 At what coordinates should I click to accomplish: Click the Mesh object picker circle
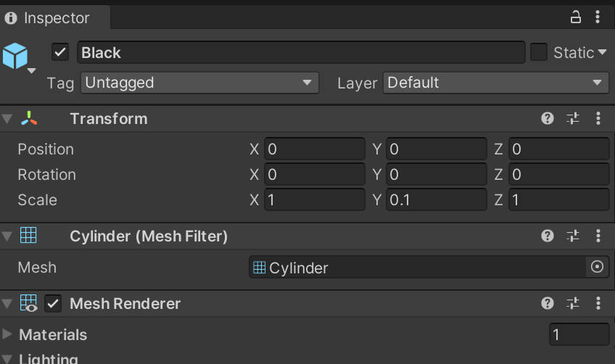pyautogui.click(x=597, y=267)
